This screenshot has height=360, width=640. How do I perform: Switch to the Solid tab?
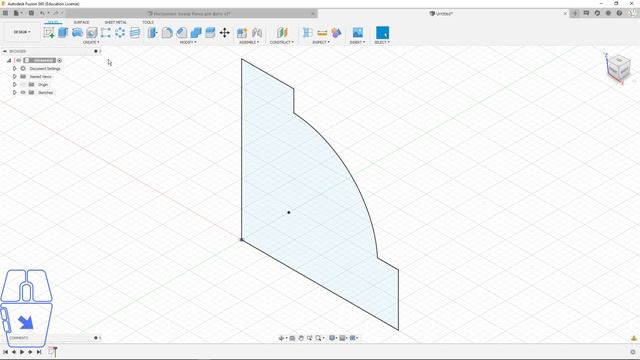[53, 22]
